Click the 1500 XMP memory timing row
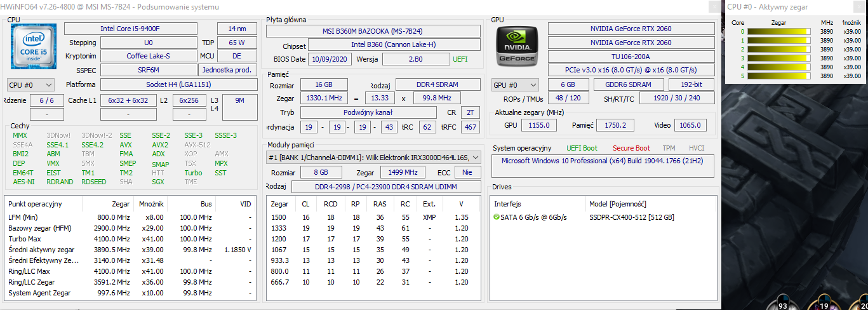 pos(375,217)
